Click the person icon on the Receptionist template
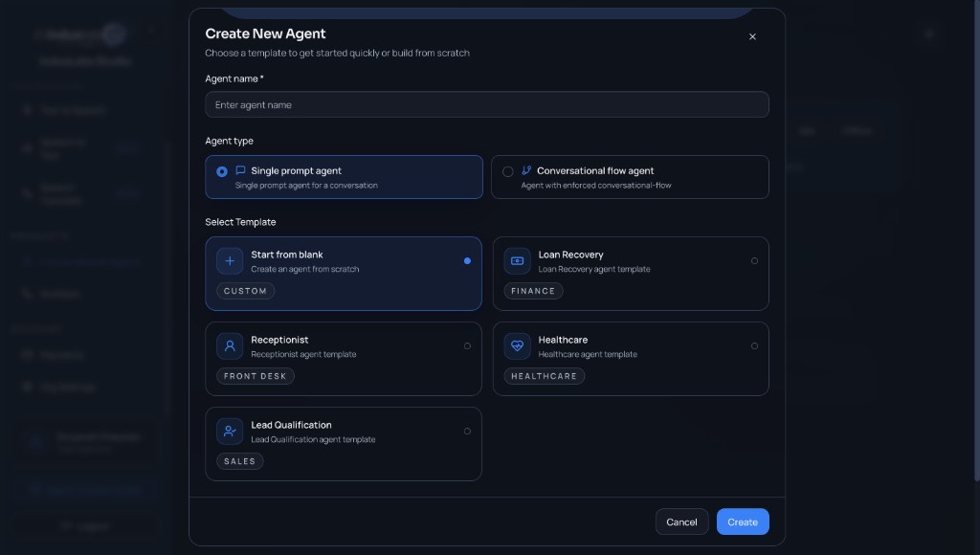980x555 pixels. click(x=230, y=345)
